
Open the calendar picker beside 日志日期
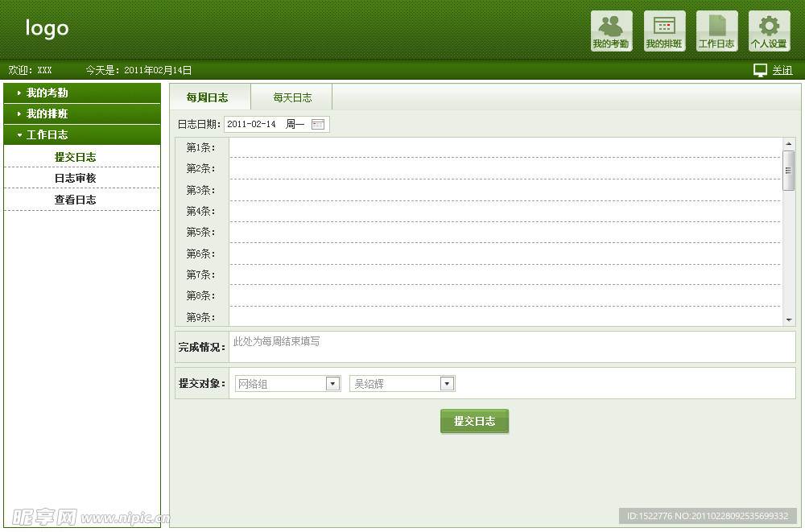[318, 124]
